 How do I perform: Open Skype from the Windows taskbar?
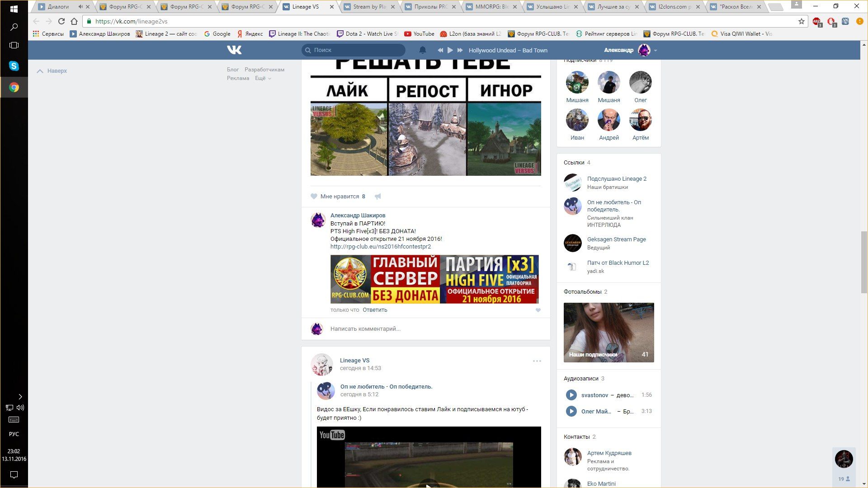14,66
